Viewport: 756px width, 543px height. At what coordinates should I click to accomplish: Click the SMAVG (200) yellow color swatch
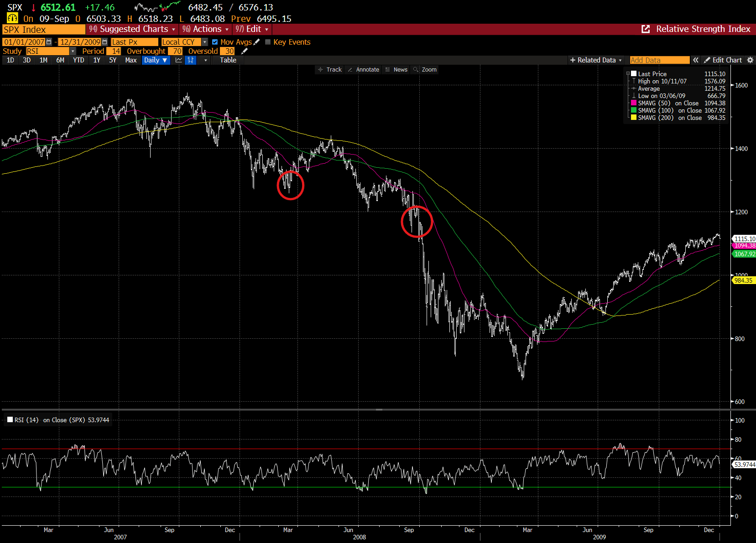tap(634, 118)
